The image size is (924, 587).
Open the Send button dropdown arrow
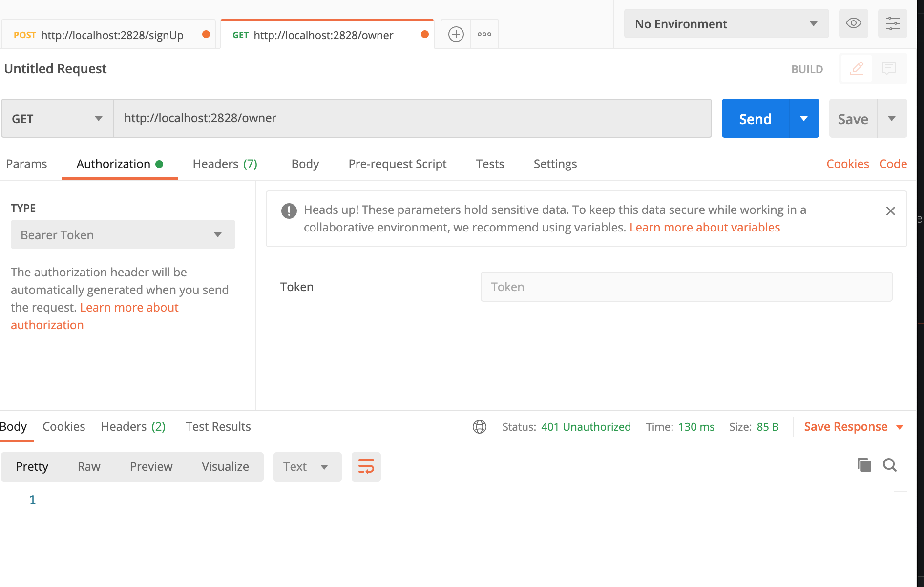(804, 119)
